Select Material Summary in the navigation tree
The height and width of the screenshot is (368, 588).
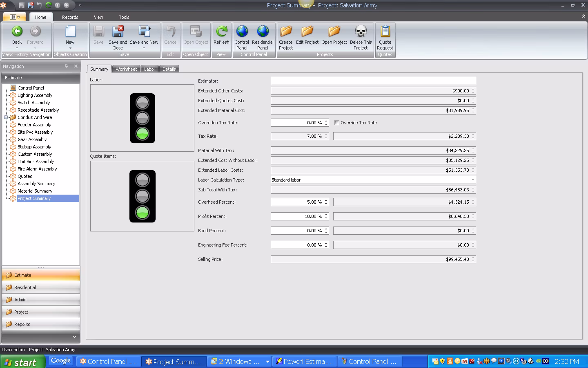[x=35, y=191]
